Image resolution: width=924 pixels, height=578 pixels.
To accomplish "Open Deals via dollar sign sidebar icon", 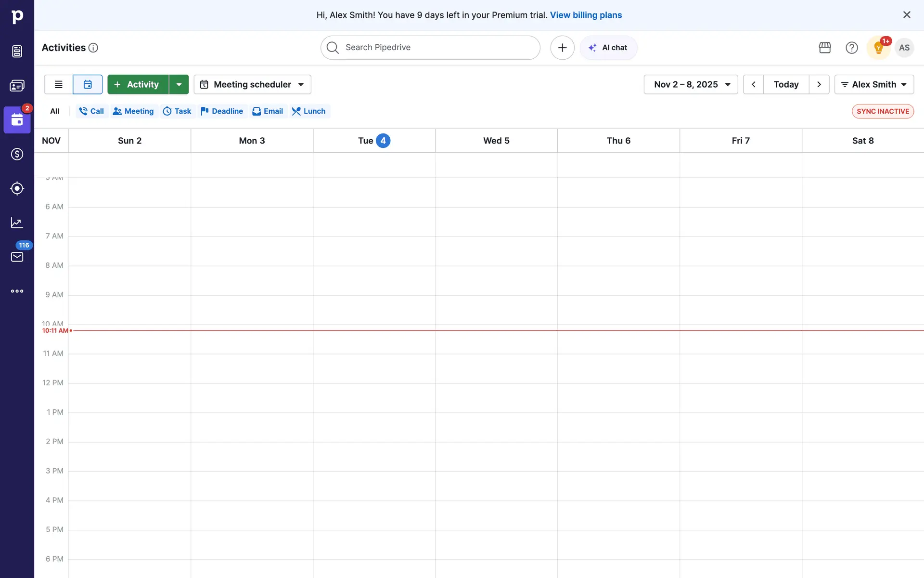I will 17,154.
